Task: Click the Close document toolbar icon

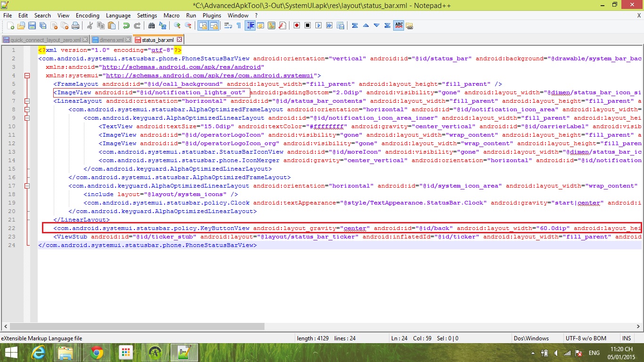Action: click(53, 25)
